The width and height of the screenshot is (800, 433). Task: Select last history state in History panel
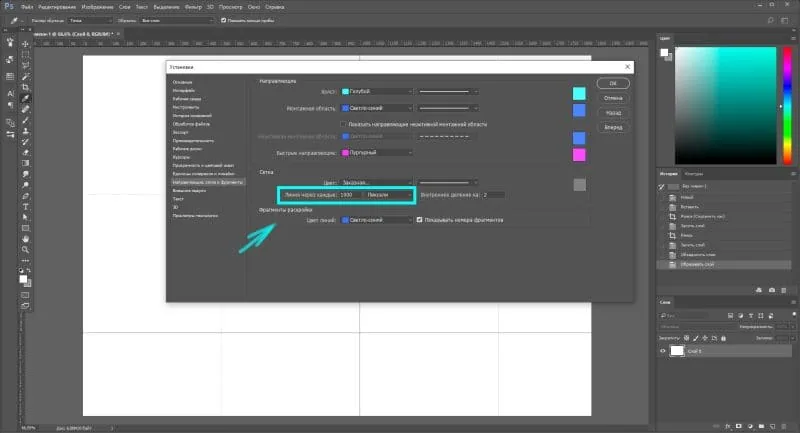[x=724, y=265]
